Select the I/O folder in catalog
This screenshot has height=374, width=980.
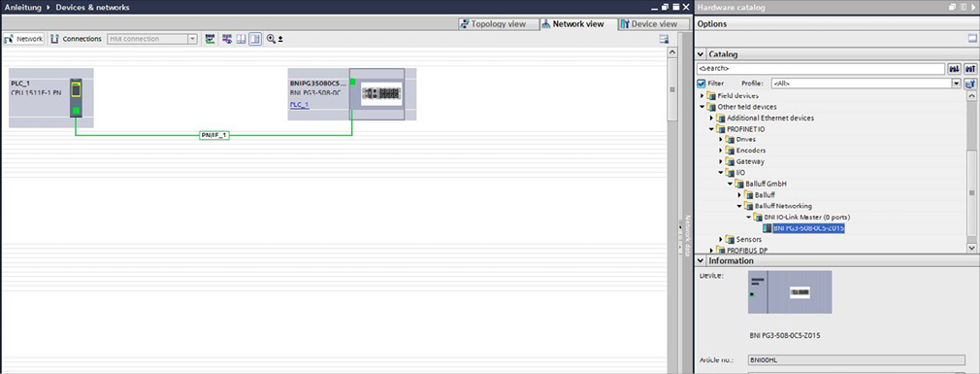(x=740, y=173)
